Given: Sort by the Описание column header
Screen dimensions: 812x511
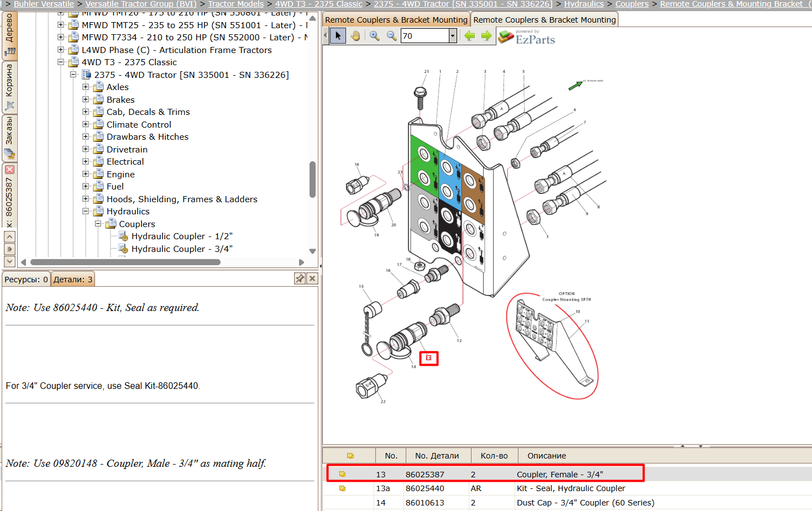Looking at the screenshot, I should click(x=547, y=456).
